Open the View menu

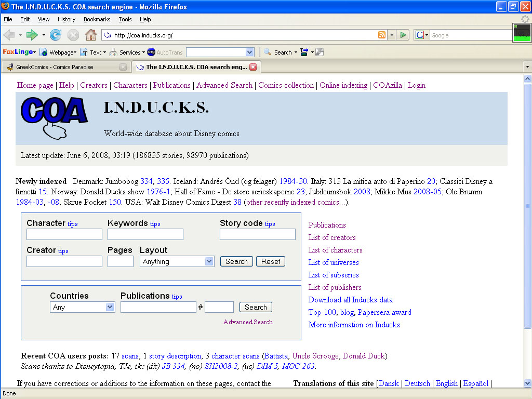pos(44,19)
